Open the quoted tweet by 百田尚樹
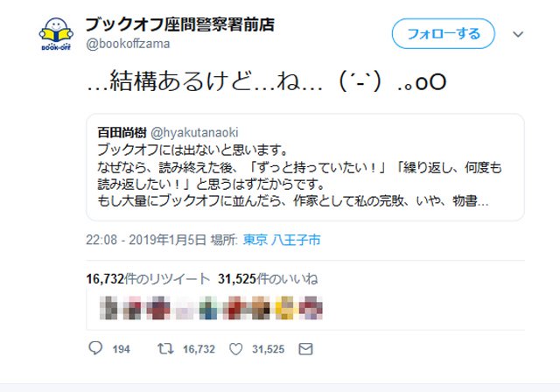 point(305,167)
